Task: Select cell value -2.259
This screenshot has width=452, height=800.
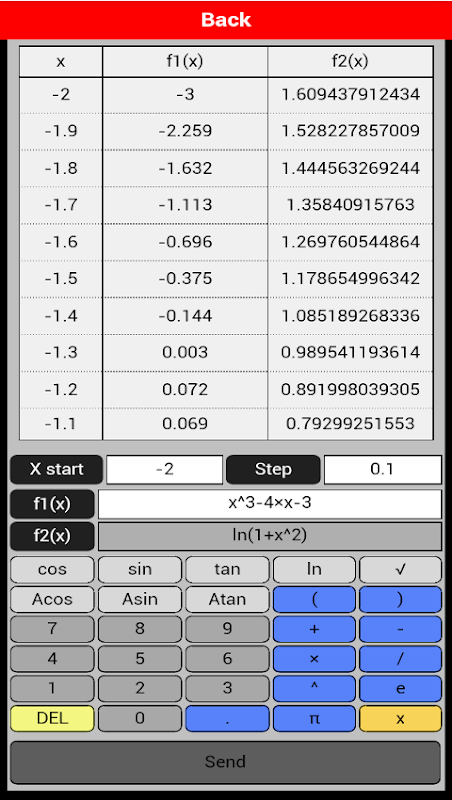Action: pos(185,131)
